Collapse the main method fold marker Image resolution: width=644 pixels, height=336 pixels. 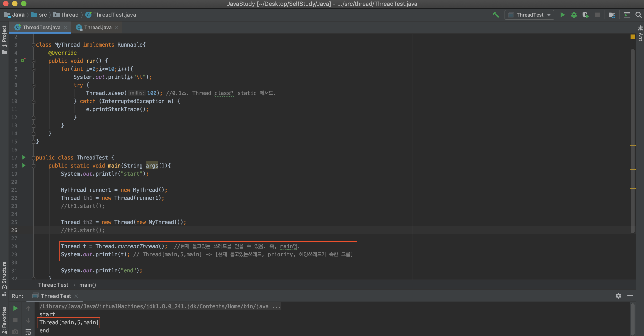coord(33,166)
